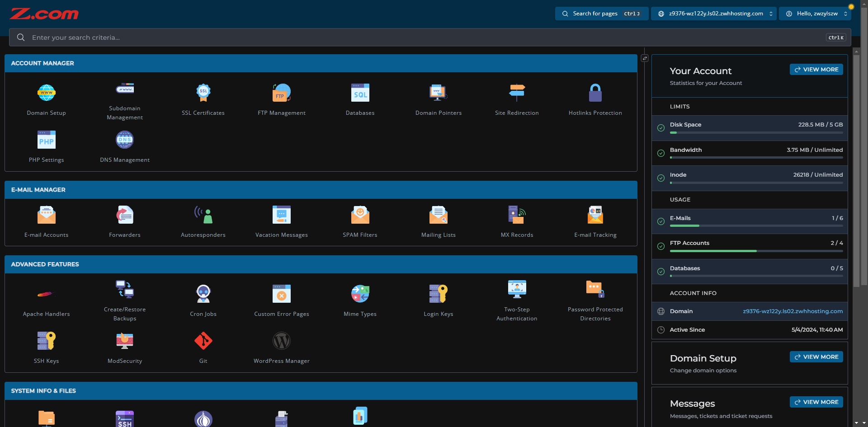Click the Disk Space usage bar
This screenshot has width=868, height=427.
(x=756, y=133)
